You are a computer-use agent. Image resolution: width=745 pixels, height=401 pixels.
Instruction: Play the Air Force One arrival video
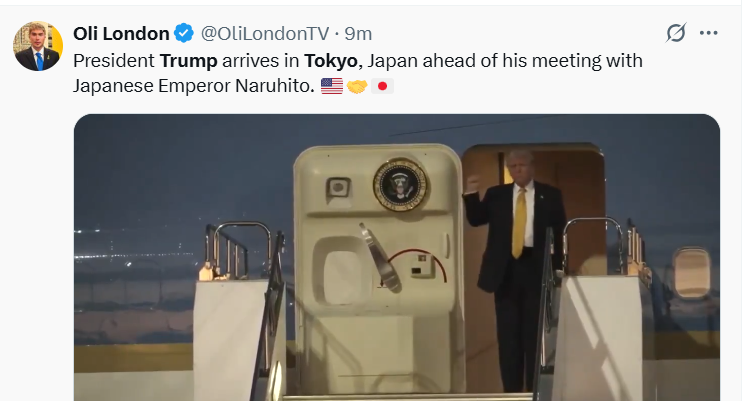tap(397, 257)
